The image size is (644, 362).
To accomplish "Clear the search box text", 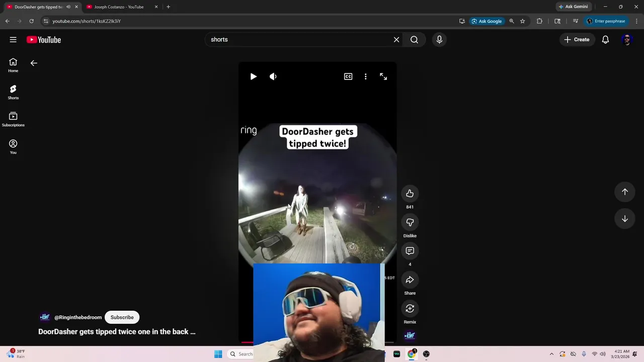I will click(396, 40).
